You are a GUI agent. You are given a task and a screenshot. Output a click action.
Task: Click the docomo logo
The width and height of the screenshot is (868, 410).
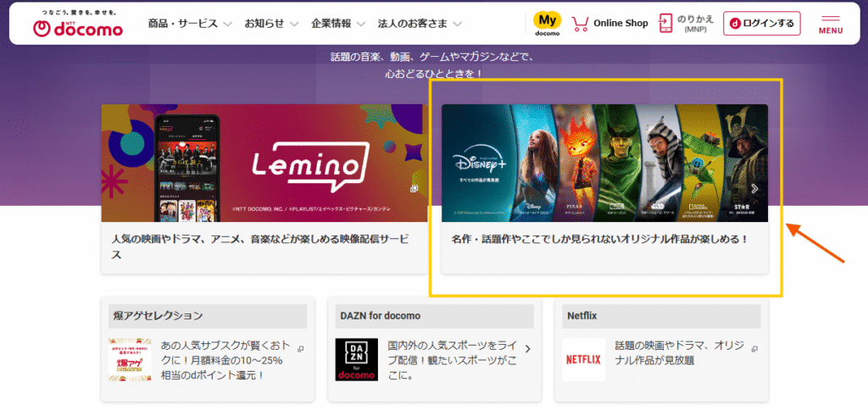point(78,25)
